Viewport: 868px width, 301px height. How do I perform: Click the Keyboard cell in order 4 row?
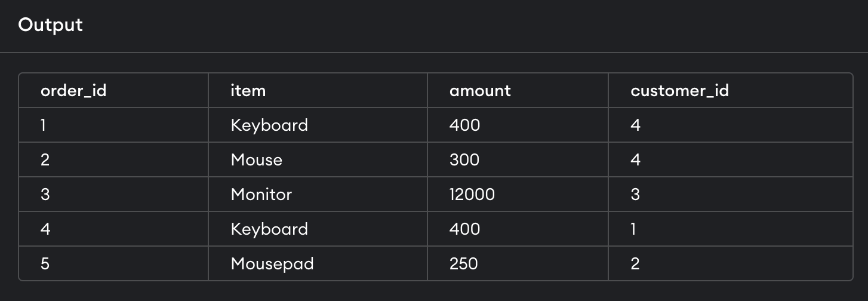(x=269, y=229)
